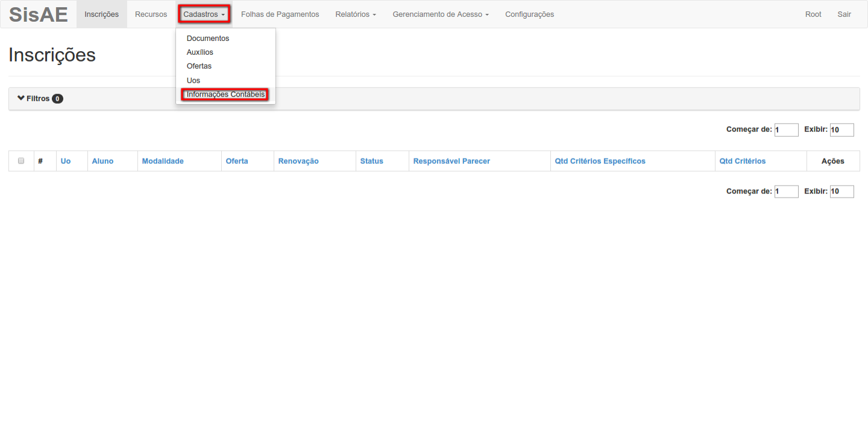The height and width of the screenshot is (447, 868).
Task: Click the Root user link
Action: (813, 14)
